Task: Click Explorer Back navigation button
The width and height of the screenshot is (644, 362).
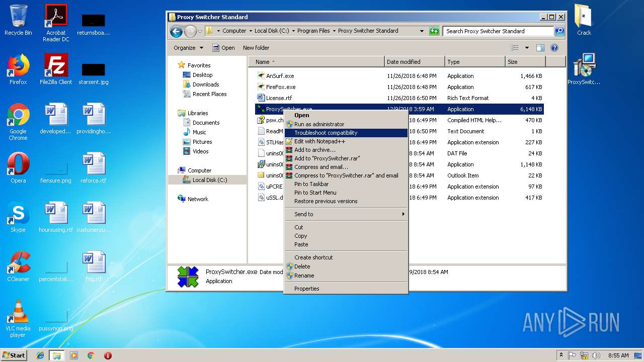Action: (176, 32)
